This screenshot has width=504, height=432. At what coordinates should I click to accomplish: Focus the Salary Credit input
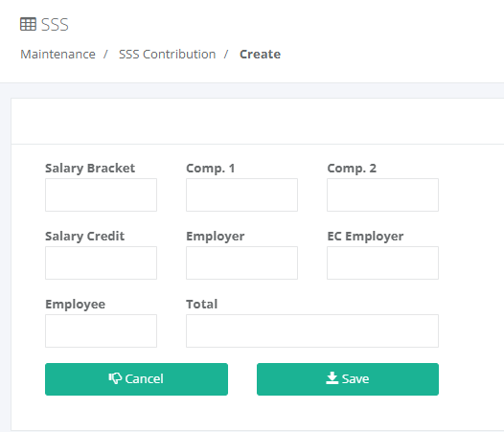101,262
